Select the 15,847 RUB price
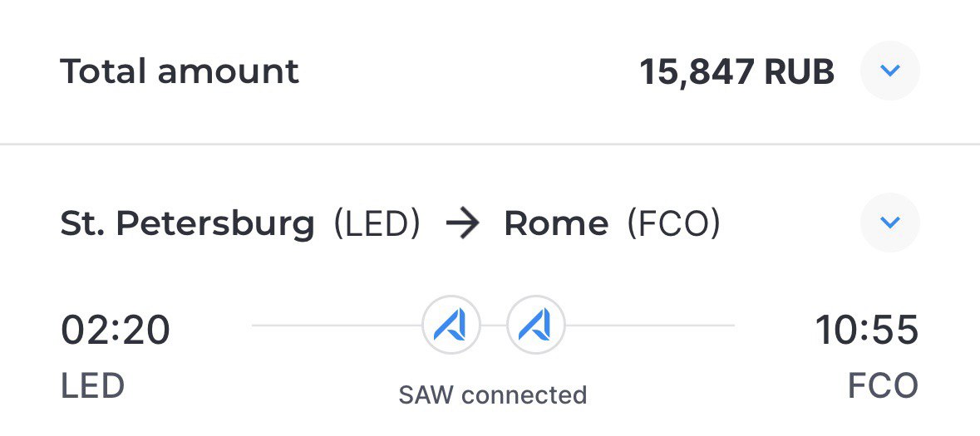The width and height of the screenshot is (980, 436). 737,71
